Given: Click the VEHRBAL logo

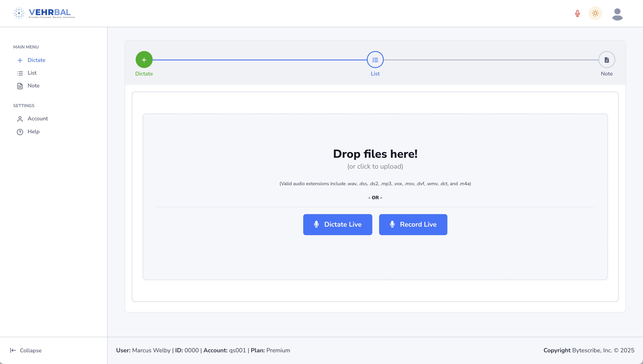Looking at the screenshot, I should (44, 13).
